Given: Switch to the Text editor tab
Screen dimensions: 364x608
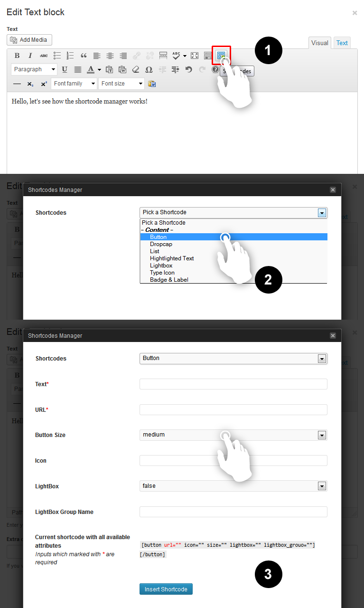Looking at the screenshot, I should (x=342, y=43).
